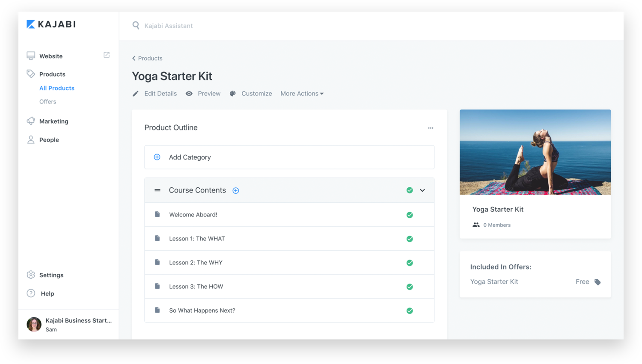Toggle So What Happens Next? published checkmark
This screenshot has width=642, height=364.
pyautogui.click(x=410, y=311)
